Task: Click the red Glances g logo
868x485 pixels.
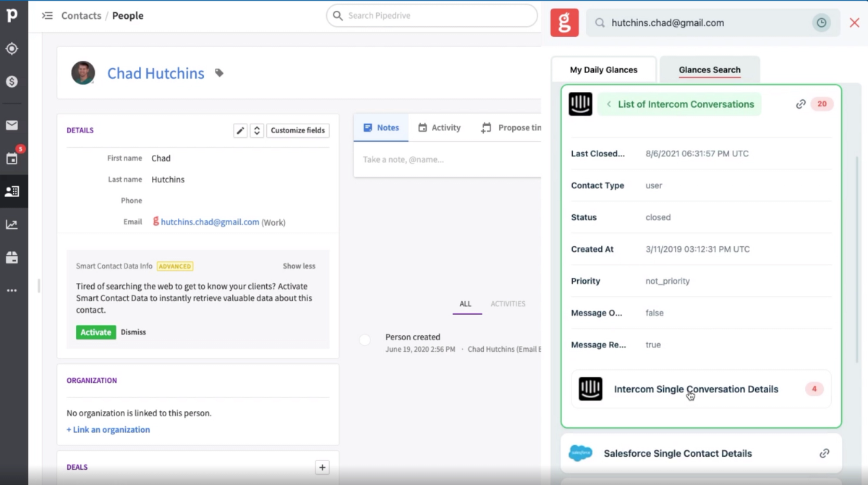Action: point(564,22)
